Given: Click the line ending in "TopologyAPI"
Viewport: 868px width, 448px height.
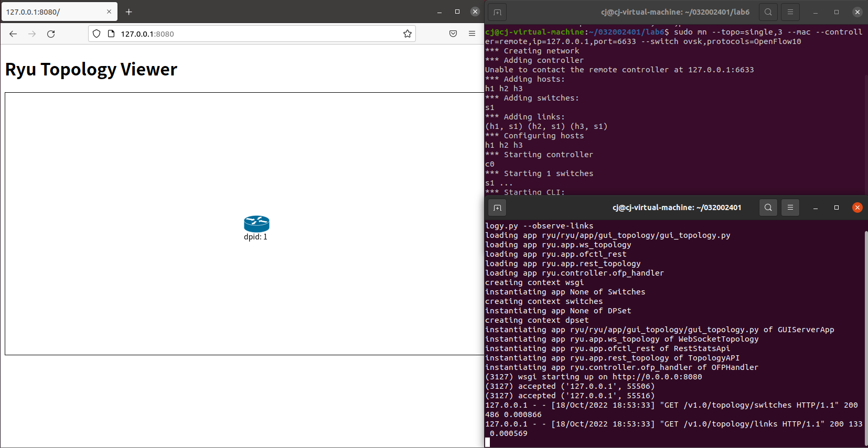Looking at the screenshot, I should pos(613,358).
